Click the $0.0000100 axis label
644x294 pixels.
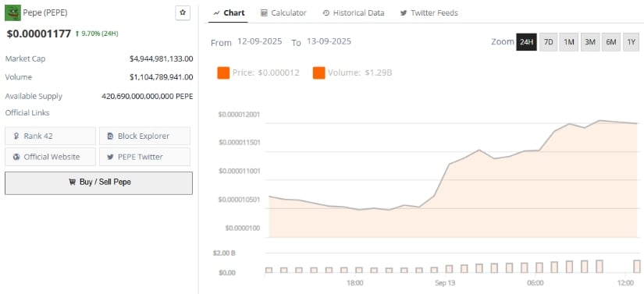242,228
